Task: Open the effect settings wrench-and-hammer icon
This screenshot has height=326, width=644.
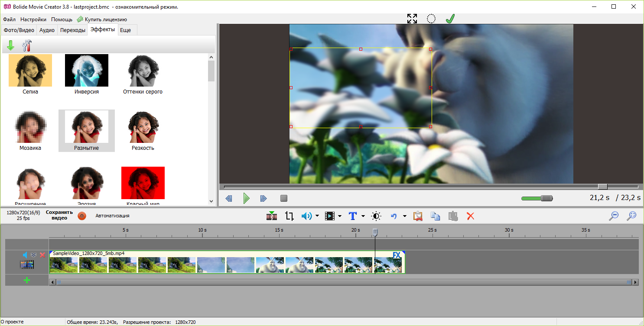Action: [26, 45]
